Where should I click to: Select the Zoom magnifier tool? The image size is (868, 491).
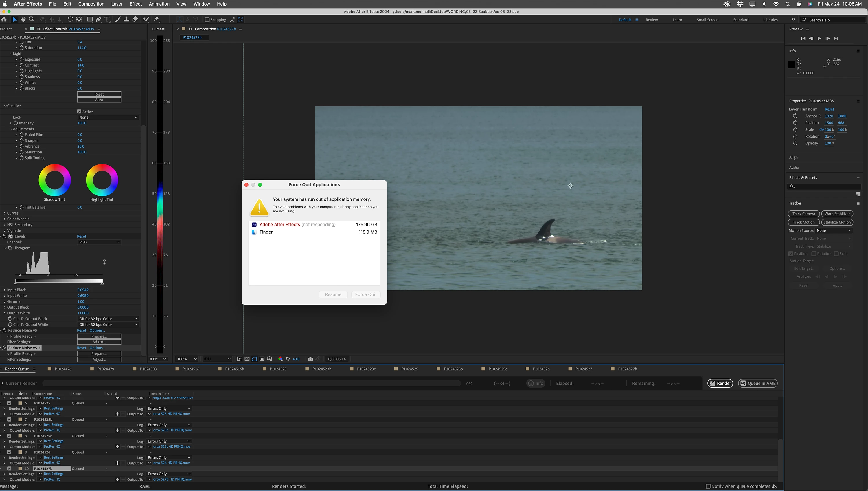32,19
